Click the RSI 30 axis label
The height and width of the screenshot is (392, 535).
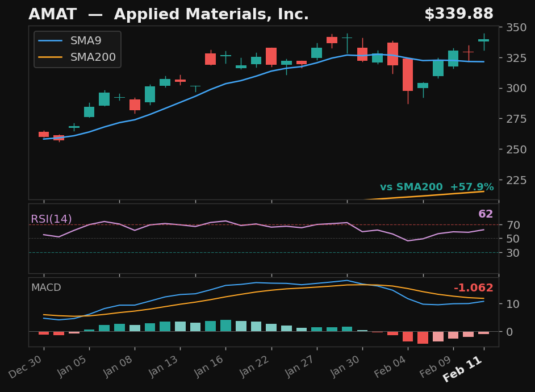click(x=513, y=253)
